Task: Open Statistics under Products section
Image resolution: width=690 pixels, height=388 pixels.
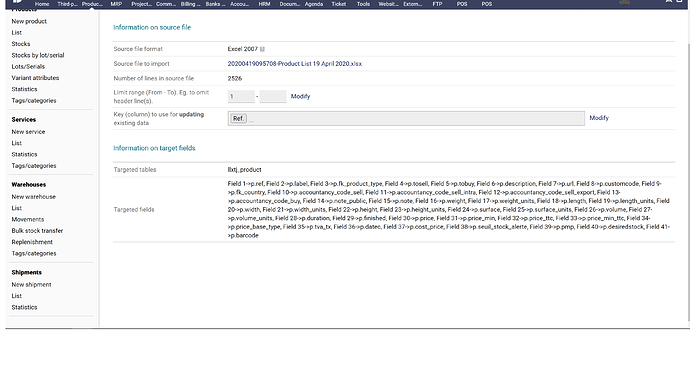Action: (24, 89)
